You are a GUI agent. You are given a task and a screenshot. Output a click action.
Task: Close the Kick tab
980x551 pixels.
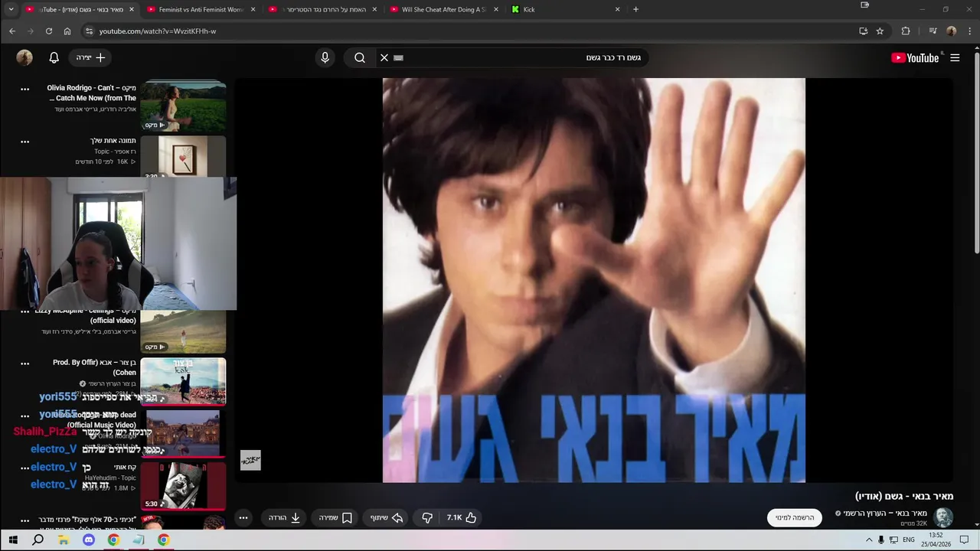pyautogui.click(x=618, y=9)
